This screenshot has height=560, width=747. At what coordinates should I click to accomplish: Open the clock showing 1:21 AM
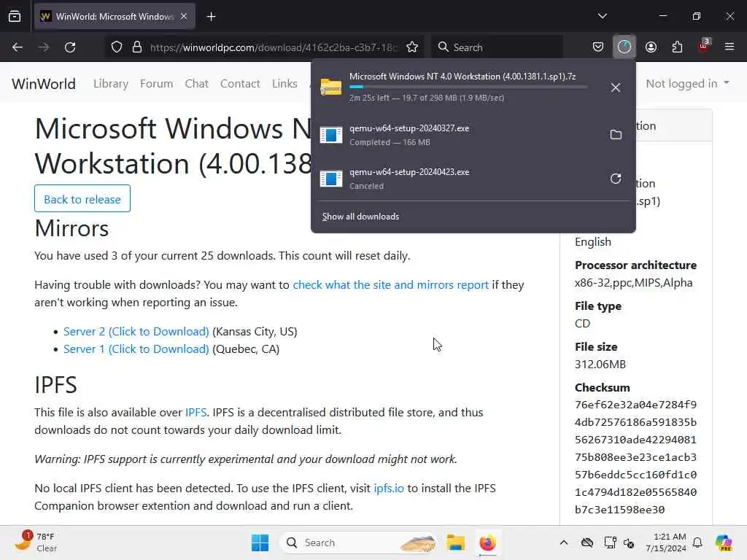[665, 542]
